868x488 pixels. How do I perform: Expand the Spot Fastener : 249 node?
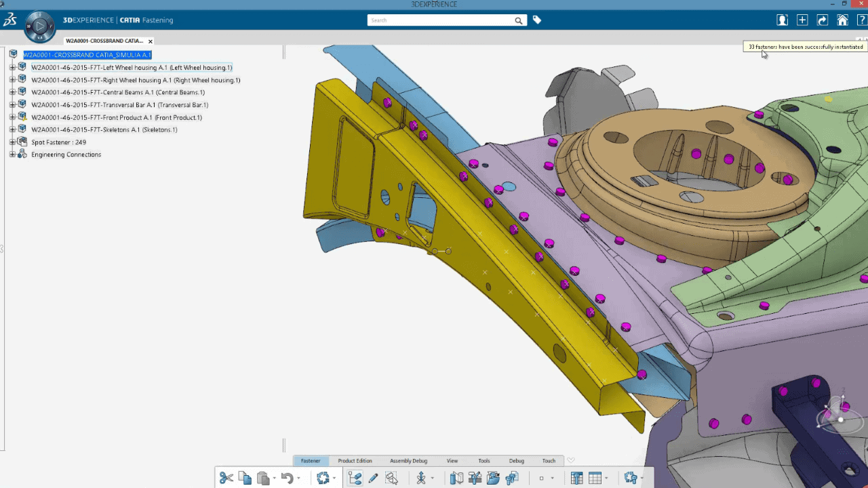(12, 142)
